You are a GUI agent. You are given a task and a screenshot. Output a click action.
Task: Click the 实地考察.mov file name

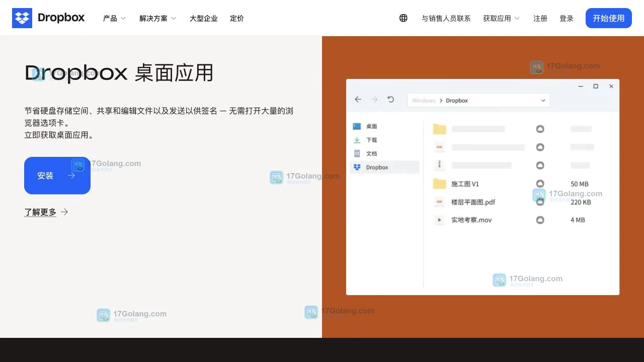click(x=471, y=220)
